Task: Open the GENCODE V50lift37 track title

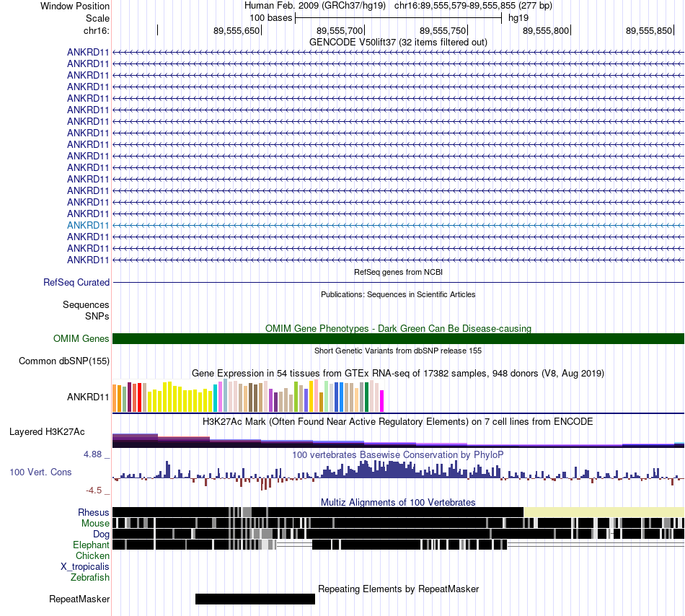Action: click(x=398, y=43)
